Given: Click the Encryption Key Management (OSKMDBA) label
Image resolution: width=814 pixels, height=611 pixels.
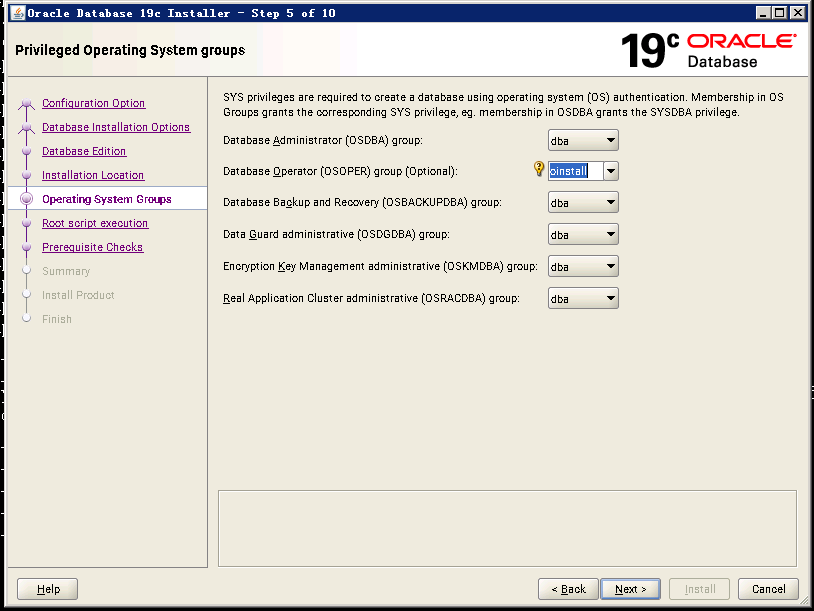Looking at the screenshot, I should point(380,266).
